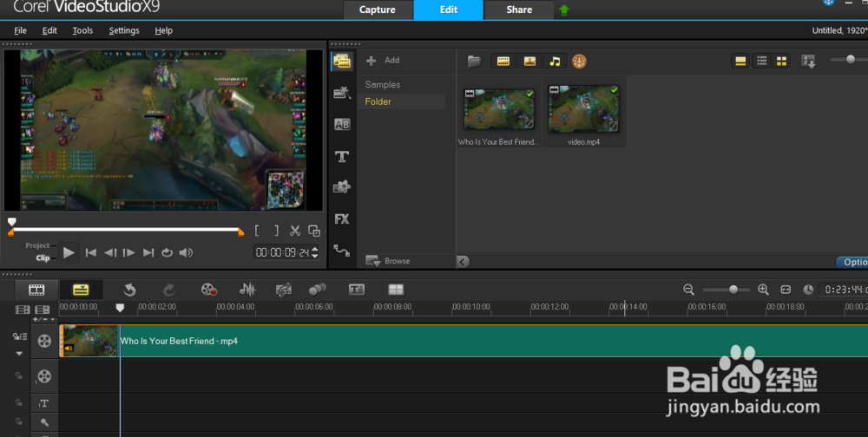Toggle repeat playback
Viewport: 868px width, 437px height.
click(167, 253)
